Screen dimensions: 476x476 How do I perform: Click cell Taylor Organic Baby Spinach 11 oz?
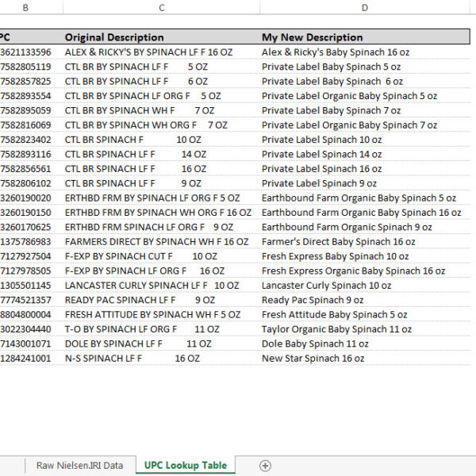click(x=365, y=328)
